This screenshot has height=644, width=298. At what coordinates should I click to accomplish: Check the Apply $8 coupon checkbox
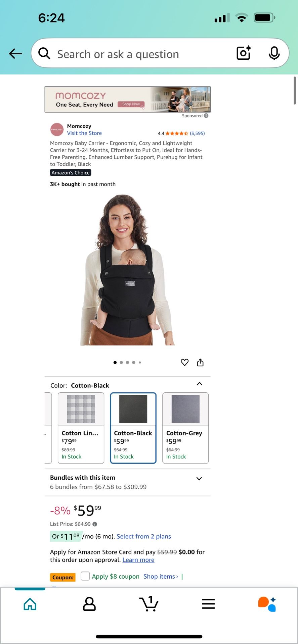tap(85, 576)
